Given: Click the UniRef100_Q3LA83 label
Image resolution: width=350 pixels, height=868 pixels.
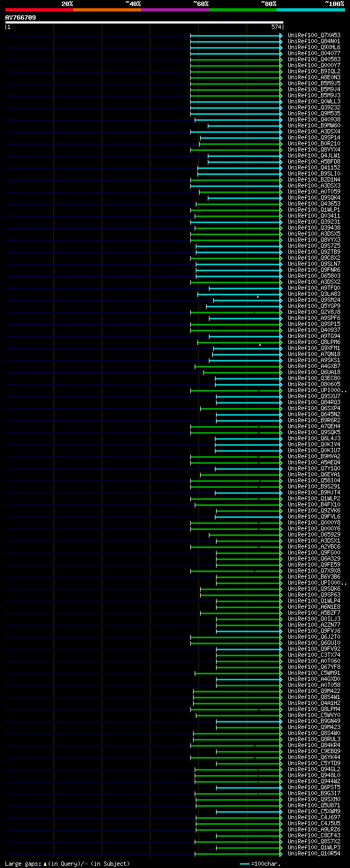Looking at the screenshot, I should coord(314,294).
